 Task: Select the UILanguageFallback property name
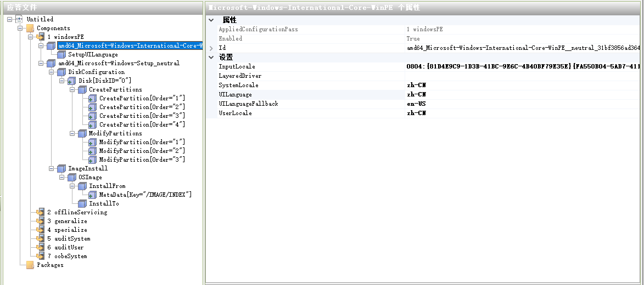248,104
